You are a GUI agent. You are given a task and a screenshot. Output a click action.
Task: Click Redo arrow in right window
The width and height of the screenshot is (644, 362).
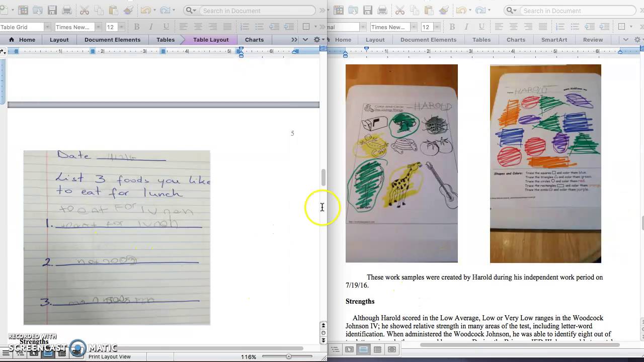click(x=480, y=10)
